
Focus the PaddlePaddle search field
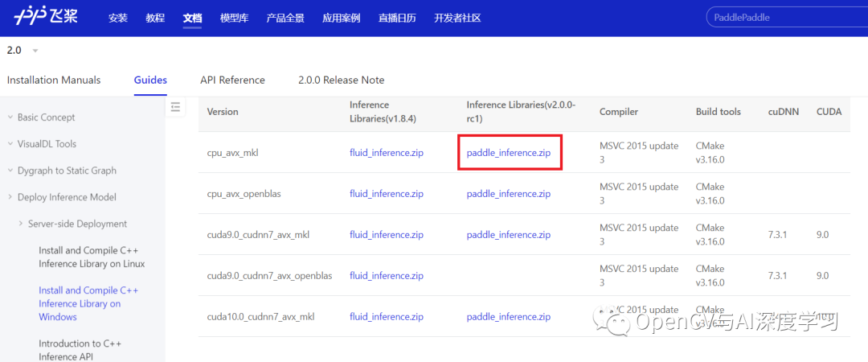click(x=787, y=17)
